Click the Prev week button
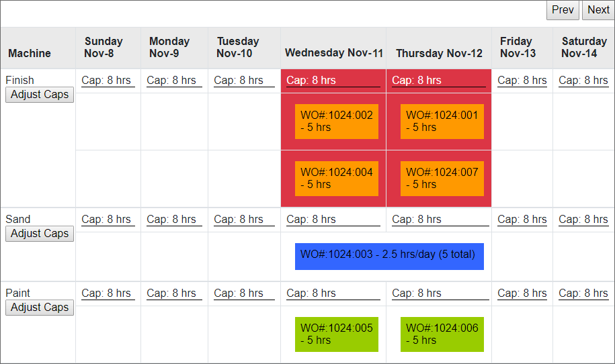 pyautogui.click(x=563, y=10)
